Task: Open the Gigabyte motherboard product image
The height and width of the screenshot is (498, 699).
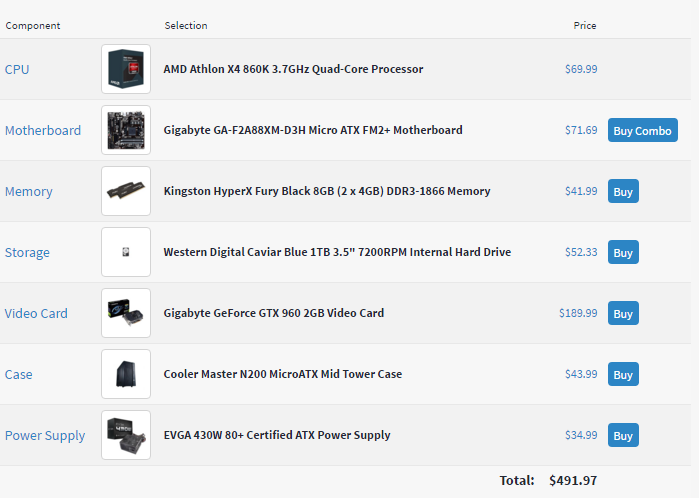Action: [126, 130]
